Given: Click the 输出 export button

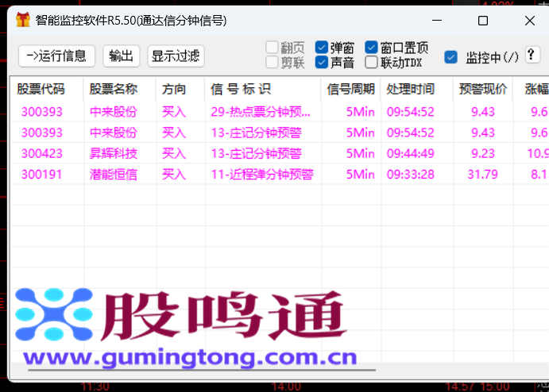Looking at the screenshot, I should (x=121, y=56).
